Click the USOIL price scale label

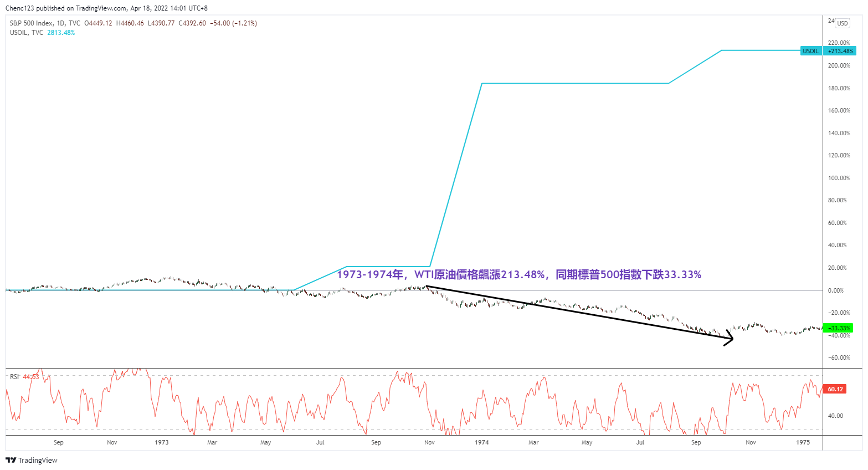(x=811, y=51)
